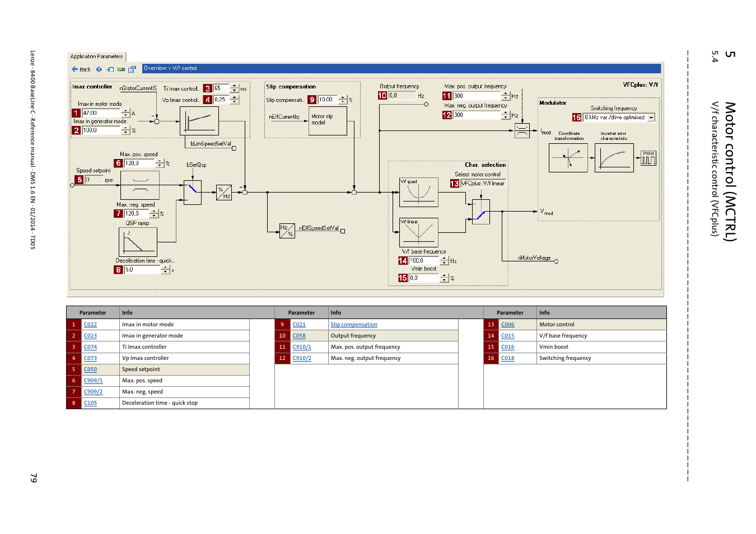The height and width of the screenshot is (534, 756).
Task: Open the C910/1 parameter link
Action: pyautogui.click(x=302, y=347)
